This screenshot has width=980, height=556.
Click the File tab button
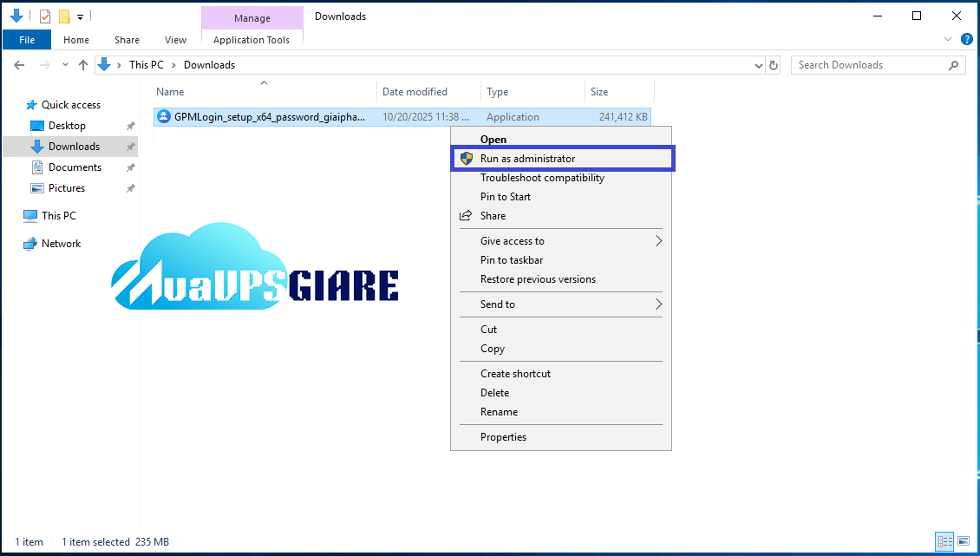tap(27, 40)
